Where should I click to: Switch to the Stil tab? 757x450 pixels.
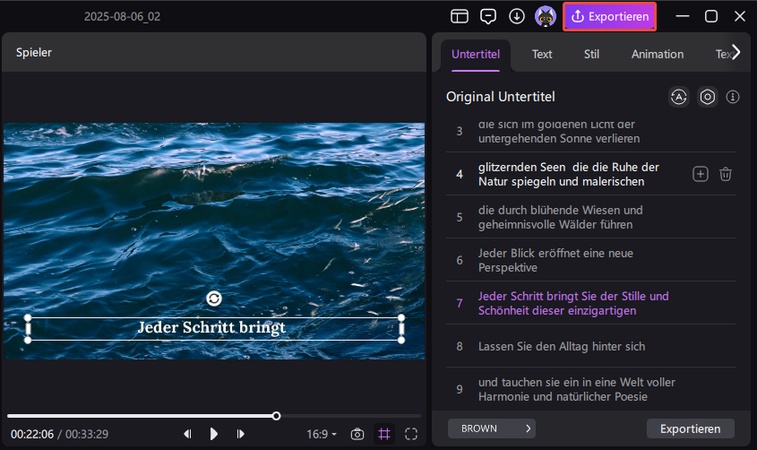[x=591, y=54]
